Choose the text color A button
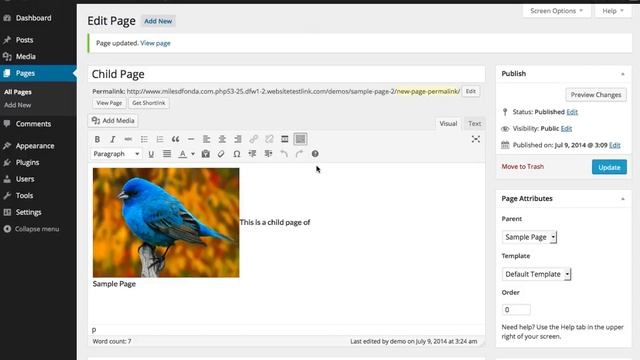The image size is (640, 360). click(182, 154)
